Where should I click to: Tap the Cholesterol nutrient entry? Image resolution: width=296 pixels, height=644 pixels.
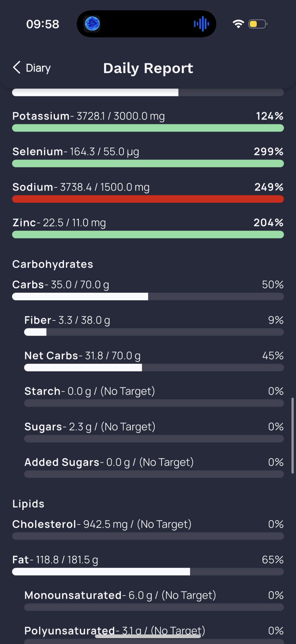[x=148, y=529]
